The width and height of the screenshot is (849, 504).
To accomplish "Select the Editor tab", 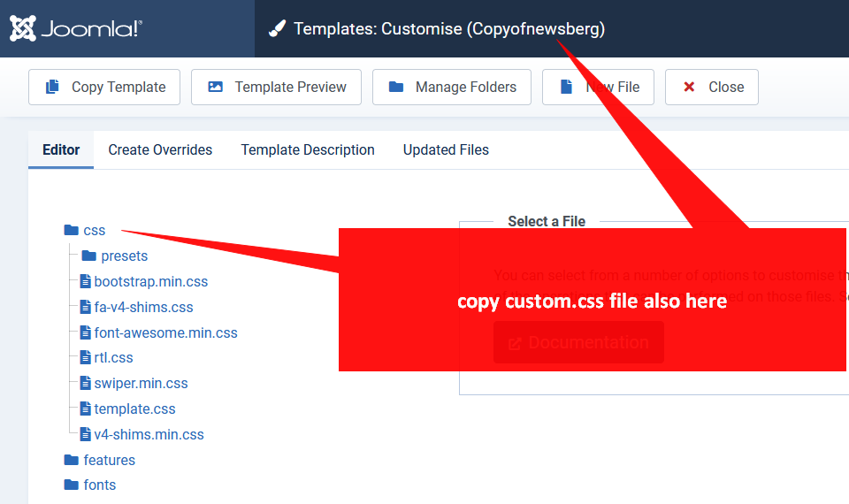I will (x=61, y=150).
